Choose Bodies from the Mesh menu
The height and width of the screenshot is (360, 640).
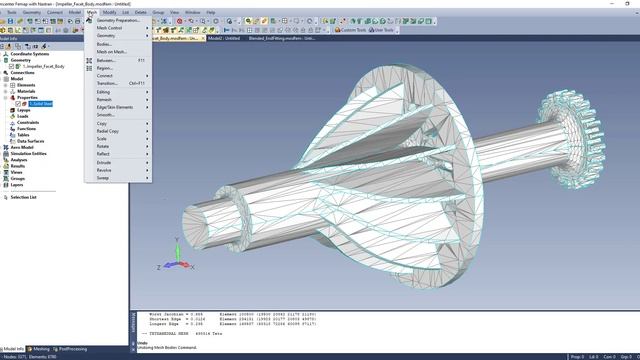coord(118,44)
